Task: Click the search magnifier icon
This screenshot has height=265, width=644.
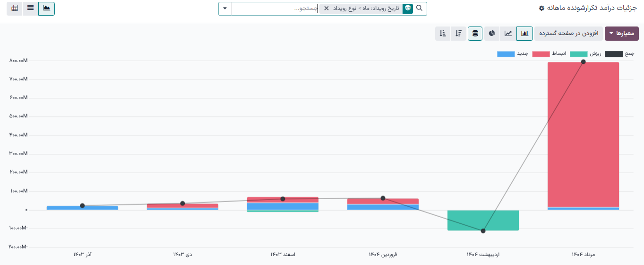Action: pos(419,9)
